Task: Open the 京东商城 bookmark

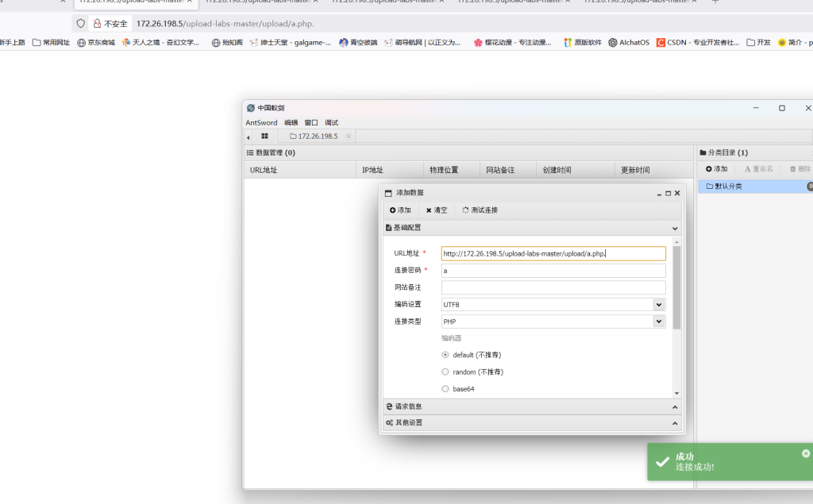Action: (96, 43)
